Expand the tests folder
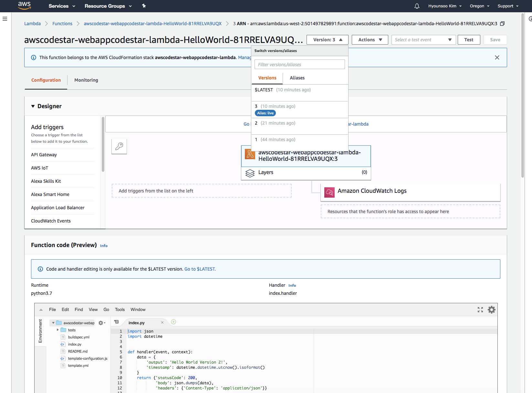The height and width of the screenshot is (393, 532). pos(58,330)
